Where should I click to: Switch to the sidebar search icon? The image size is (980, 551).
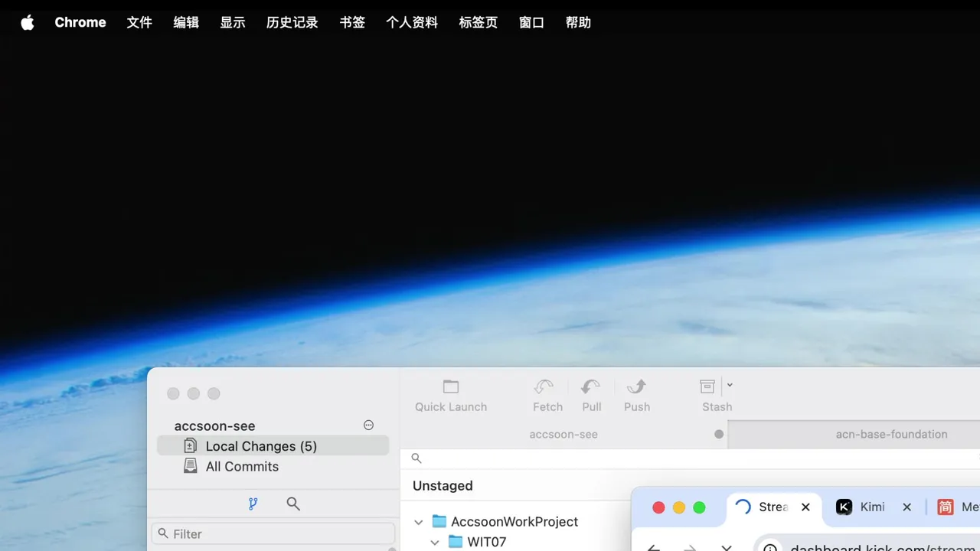(293, 504)
